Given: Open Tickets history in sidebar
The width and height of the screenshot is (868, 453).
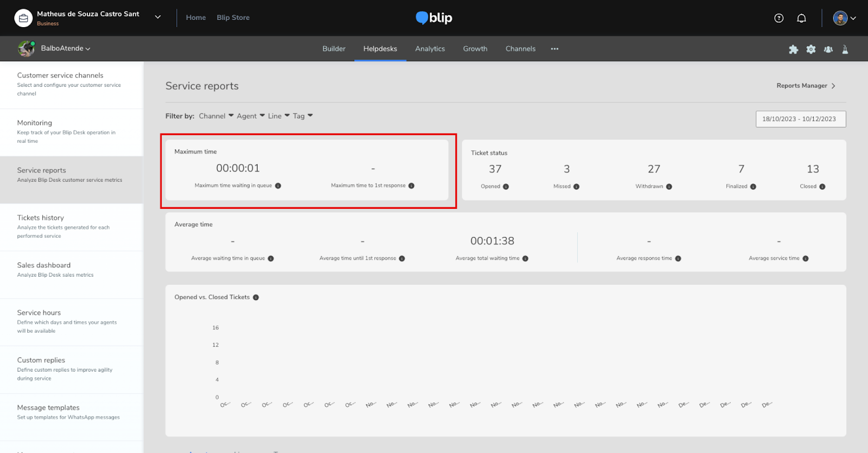Looking at the screenshot, I should click(41, 218).
